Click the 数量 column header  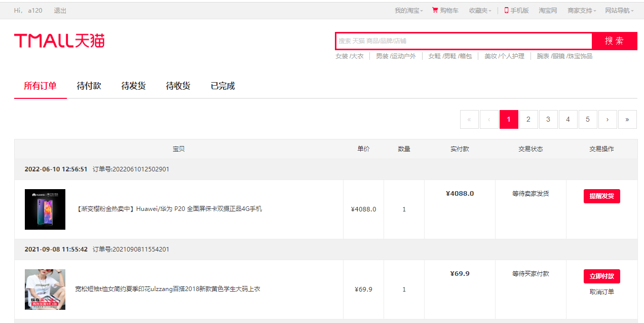point(404,149)
